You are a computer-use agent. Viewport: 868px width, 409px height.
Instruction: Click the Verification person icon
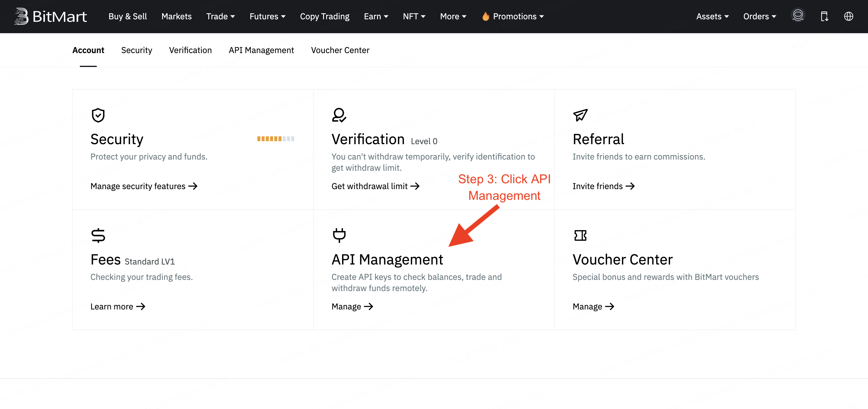(x=339, y=115)
